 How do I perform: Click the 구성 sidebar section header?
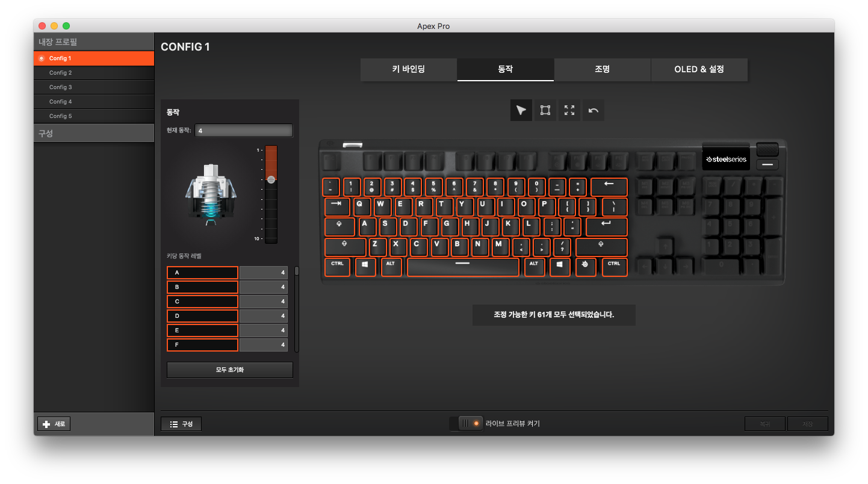point(94,133)
